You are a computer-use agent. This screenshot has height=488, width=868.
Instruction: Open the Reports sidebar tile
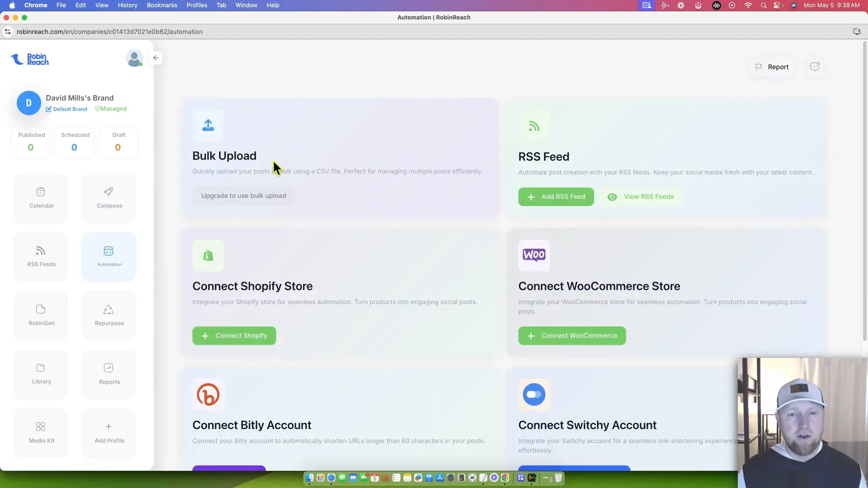tap(109, 374)
